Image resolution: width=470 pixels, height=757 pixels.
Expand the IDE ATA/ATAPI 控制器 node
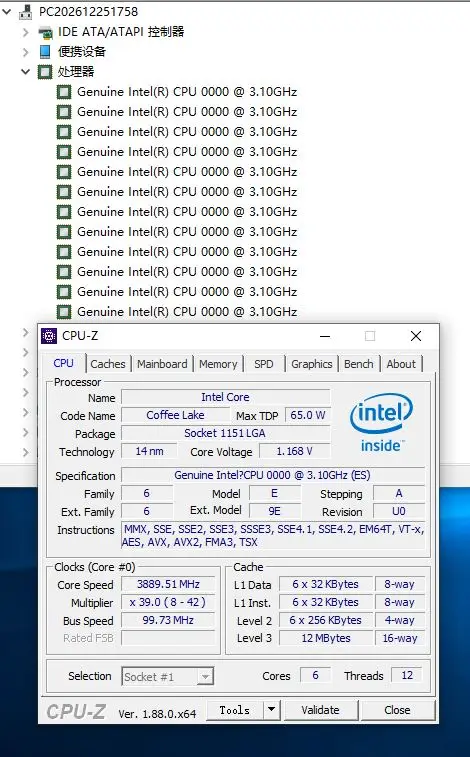(26, 32)
